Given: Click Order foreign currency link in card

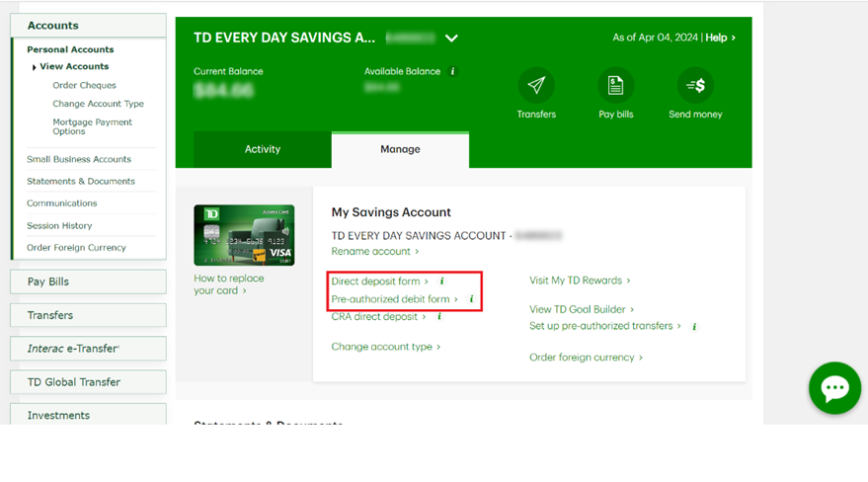Looking at the screenshot, I should pos(586,358).
